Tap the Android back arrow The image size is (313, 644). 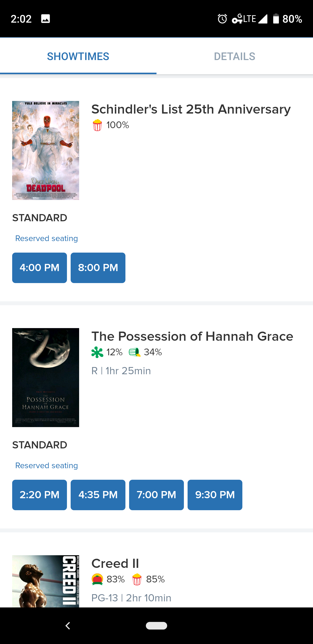68,626
